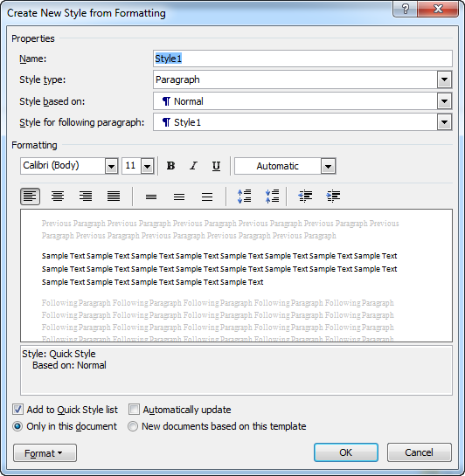Select Justify alignment icon
The image size is (465, 476).
(114, 197)
